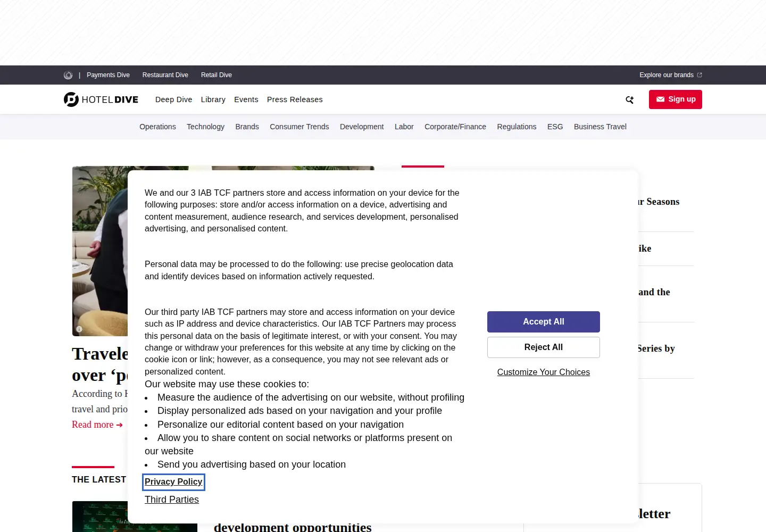Select Press Releases in navigation
Viewport: 766px width, 532px height.
[x=295, y=99]
